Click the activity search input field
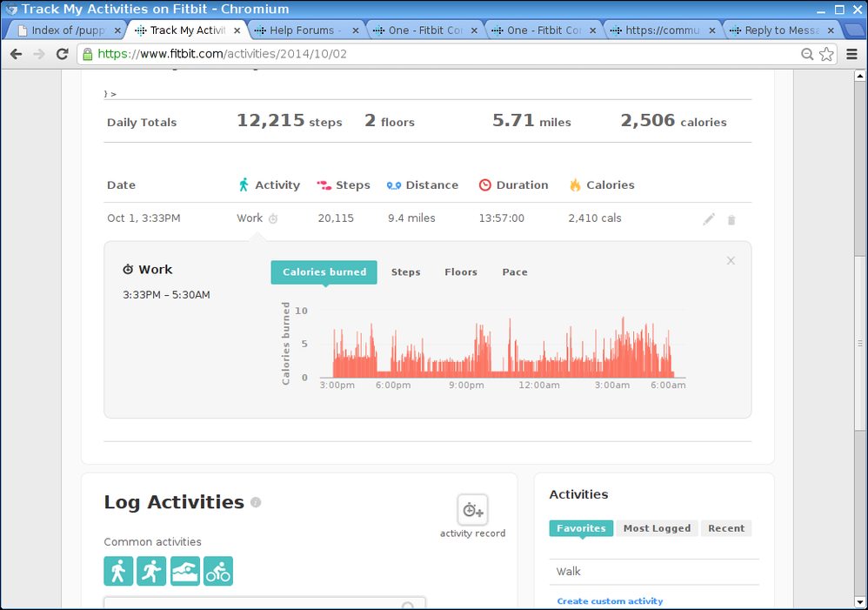This screenshot has height=610, width=868. pyautogui.click(x=264, y=604)
